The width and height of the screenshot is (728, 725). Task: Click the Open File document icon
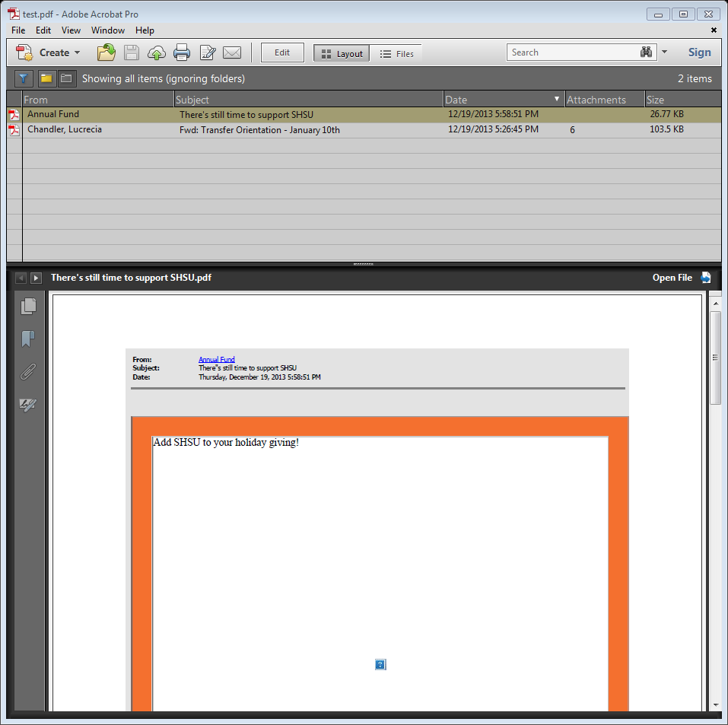tap(706, 278)
